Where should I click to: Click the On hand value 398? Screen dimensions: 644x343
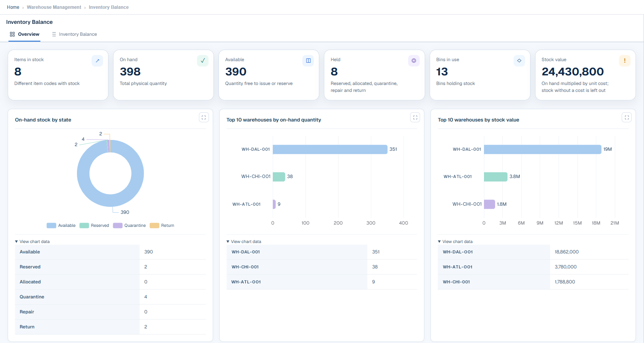point(130,72)
